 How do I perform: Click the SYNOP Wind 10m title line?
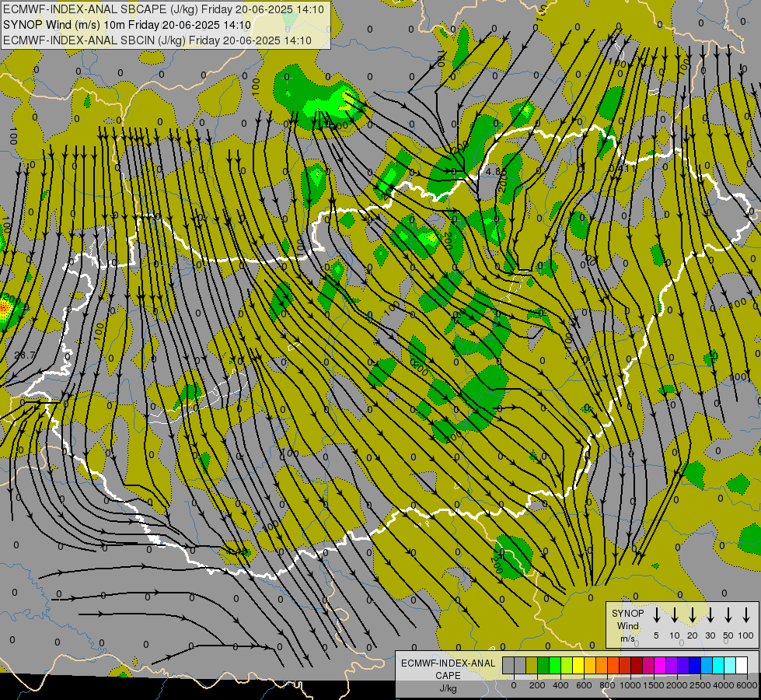[127, 25]
